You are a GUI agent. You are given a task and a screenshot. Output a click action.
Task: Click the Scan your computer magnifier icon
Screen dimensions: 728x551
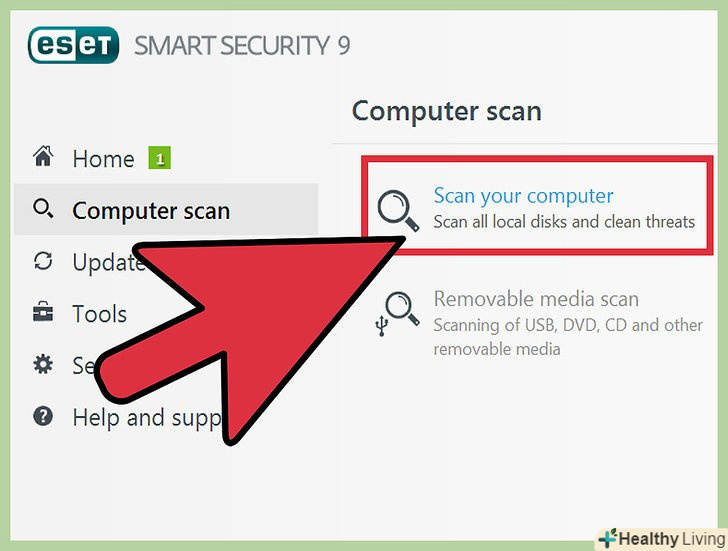coord(398,211)
